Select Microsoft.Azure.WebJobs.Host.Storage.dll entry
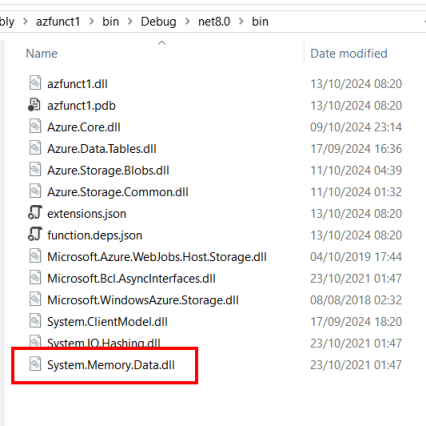The width and height of the screenshot is (426, 426). pyautogui.click(x=157, y=257)
